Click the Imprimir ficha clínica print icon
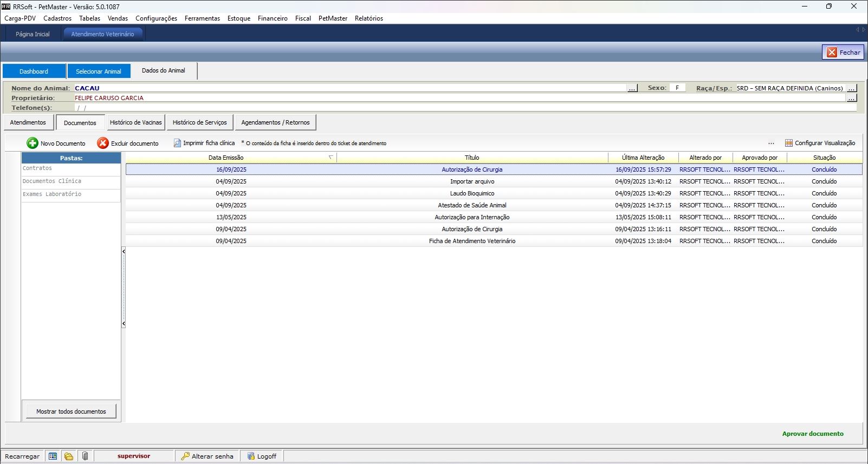Viewport: 868px width, 464px height. click(x=177, y=143)
